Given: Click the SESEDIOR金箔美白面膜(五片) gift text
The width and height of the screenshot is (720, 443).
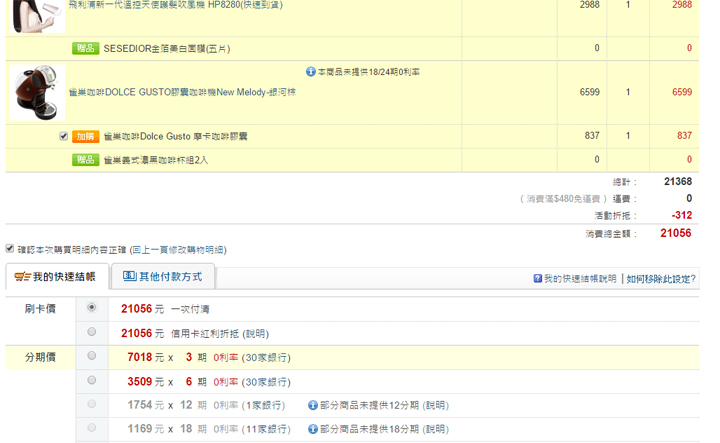Looking at the screenshot, I should pyautogui.click(x=167, y=49).
